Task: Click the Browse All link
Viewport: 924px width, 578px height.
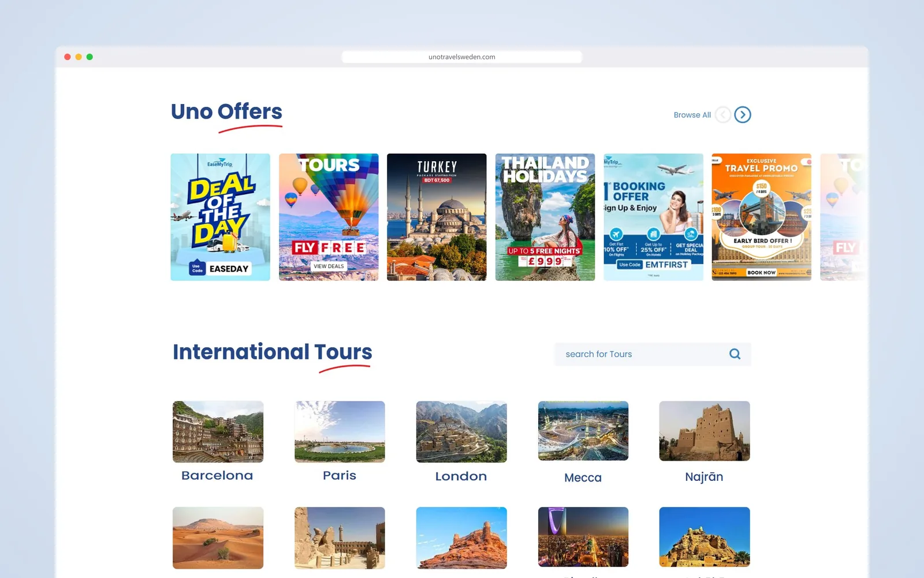Action: [692, 115]
